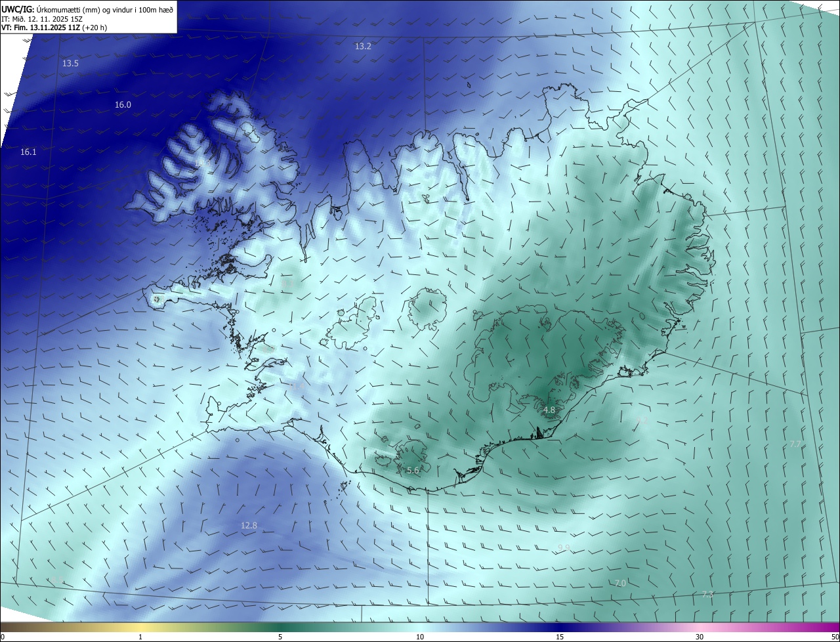Click the 'IT: Mið. 12. 11. 2025 15Z' line
This screenshot has height=642, width=840.
(41, 19)
